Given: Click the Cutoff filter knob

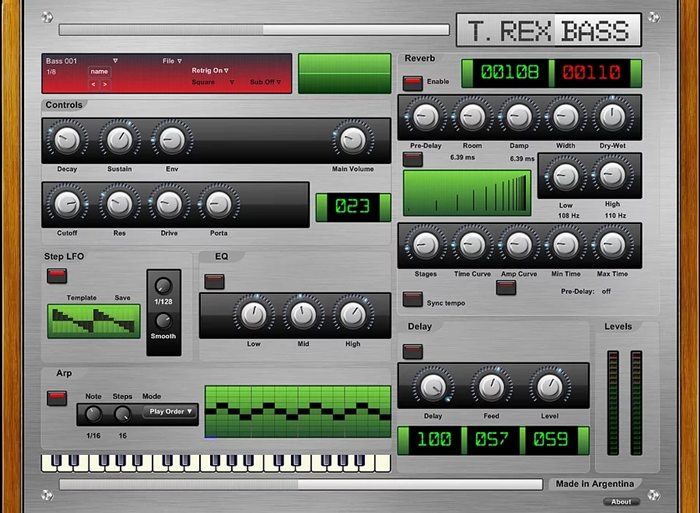Looking at the screenshot, I should [x=67, y=204].
